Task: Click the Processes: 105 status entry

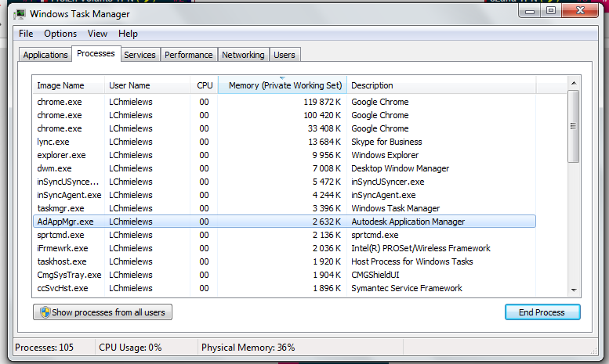Action: pos(44,348)
